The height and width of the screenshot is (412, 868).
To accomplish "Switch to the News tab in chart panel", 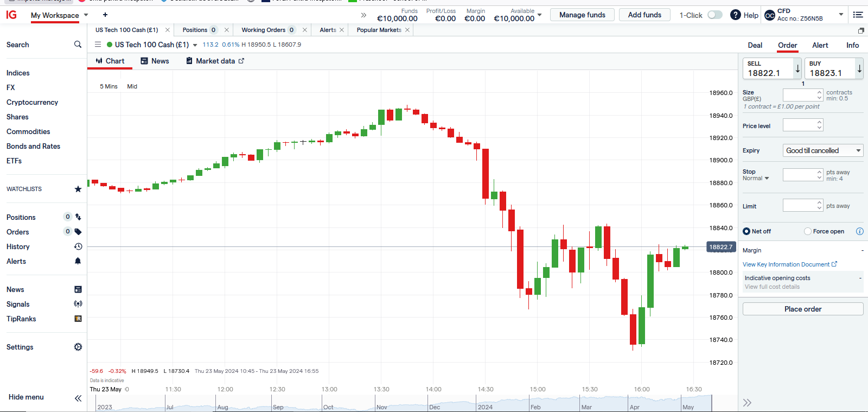I will (x=155, y=61).
